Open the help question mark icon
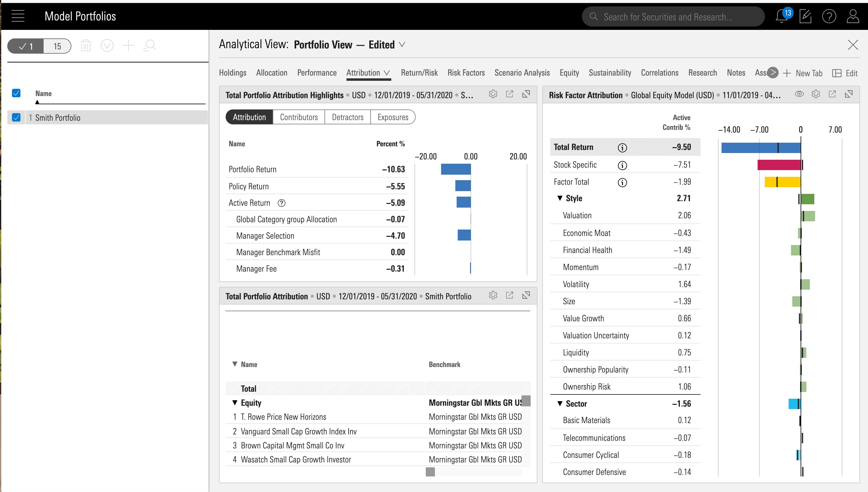This screenshot has width=868, height=492. (829, 16)
